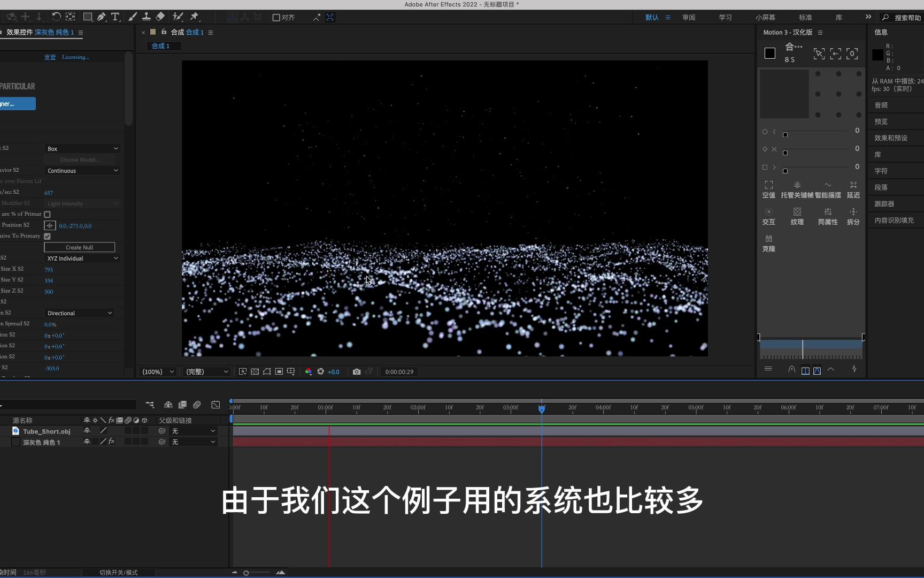Open the Emitter Type S2 Box dropdown
This screenshot has height=578, width=924.
[82, 148]
